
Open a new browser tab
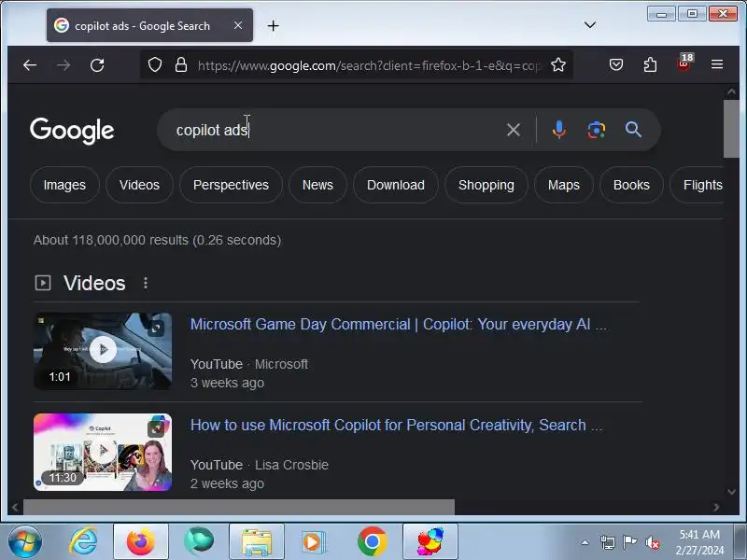273,26
